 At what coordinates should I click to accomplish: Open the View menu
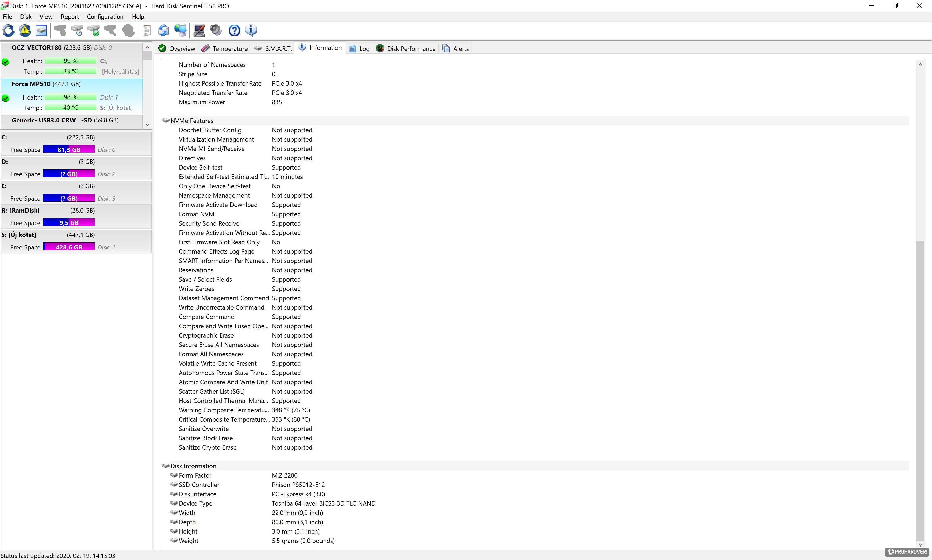pos(46,17)
